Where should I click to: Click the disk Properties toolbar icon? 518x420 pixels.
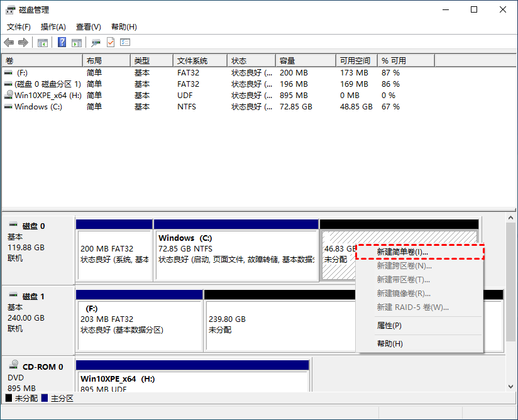pyautogui.click(x=96, y=42)
